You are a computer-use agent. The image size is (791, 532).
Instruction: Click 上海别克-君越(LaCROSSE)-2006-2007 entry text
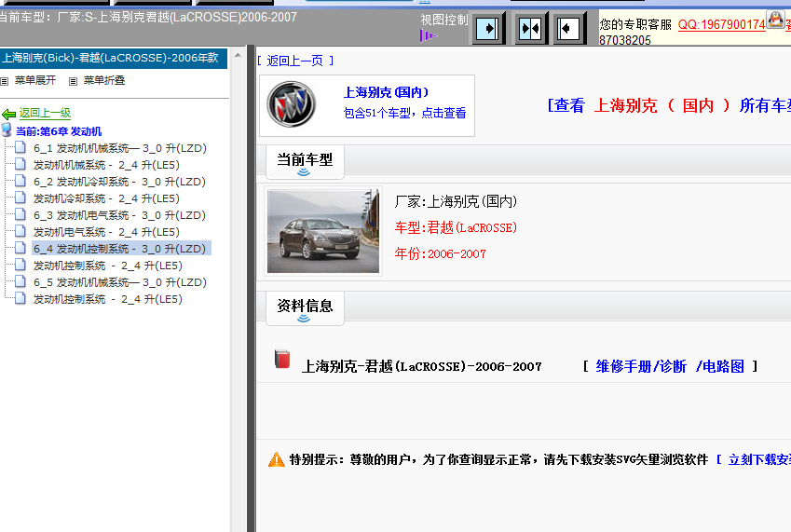coord(421,366)
